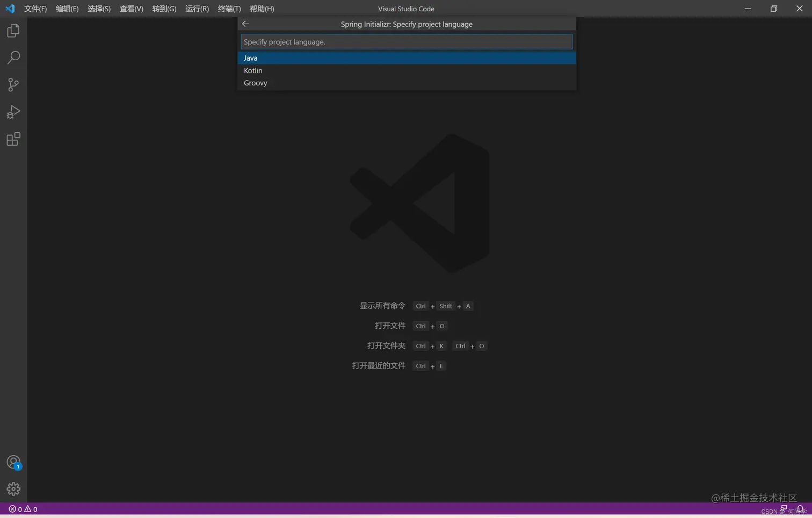The width and height of the screenshot is (812, 518).
Task: Open the feedback icon in status bar
Action: (784, 509)
